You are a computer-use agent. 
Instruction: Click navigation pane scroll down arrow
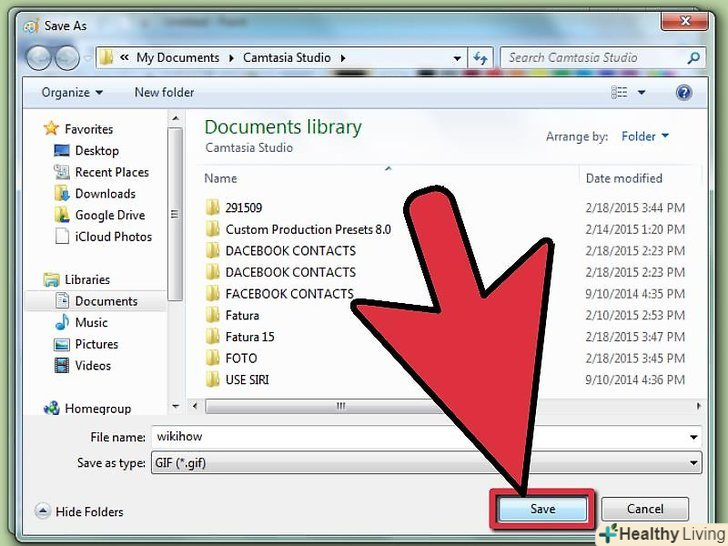(x=176, y=406)
